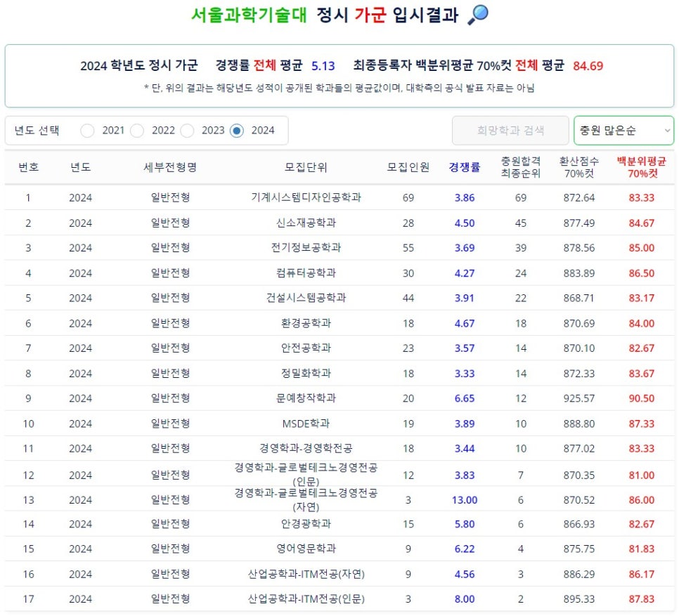Click the 희망학과 검색 search field
The width and height of the screenshot is (679, 616).
(x=510, y=130)
